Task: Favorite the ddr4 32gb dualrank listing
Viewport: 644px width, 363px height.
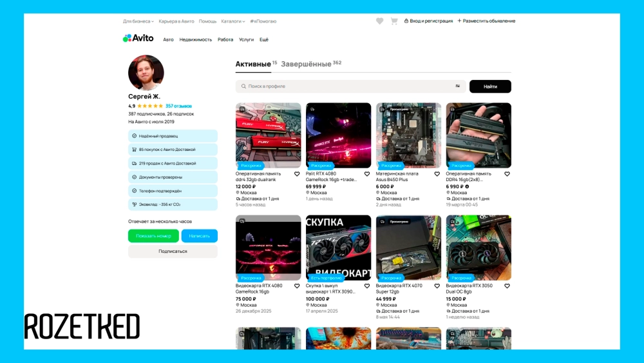Action: [x=297, y=174]
